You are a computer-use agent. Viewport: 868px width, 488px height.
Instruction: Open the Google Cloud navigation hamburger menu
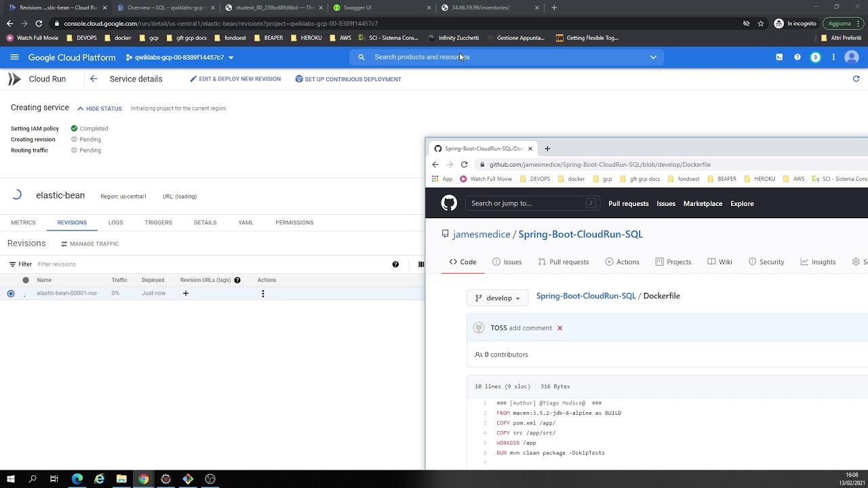(x=14, y=58)
